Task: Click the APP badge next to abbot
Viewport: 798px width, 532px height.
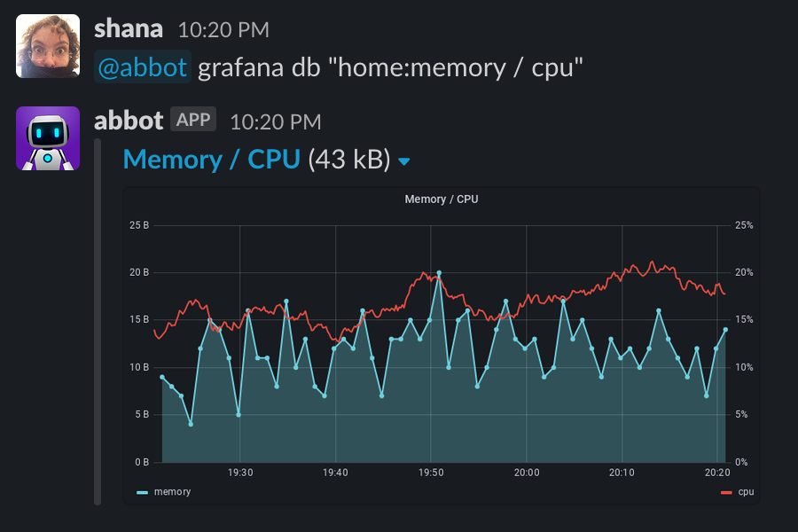Action: pos(193,120)
